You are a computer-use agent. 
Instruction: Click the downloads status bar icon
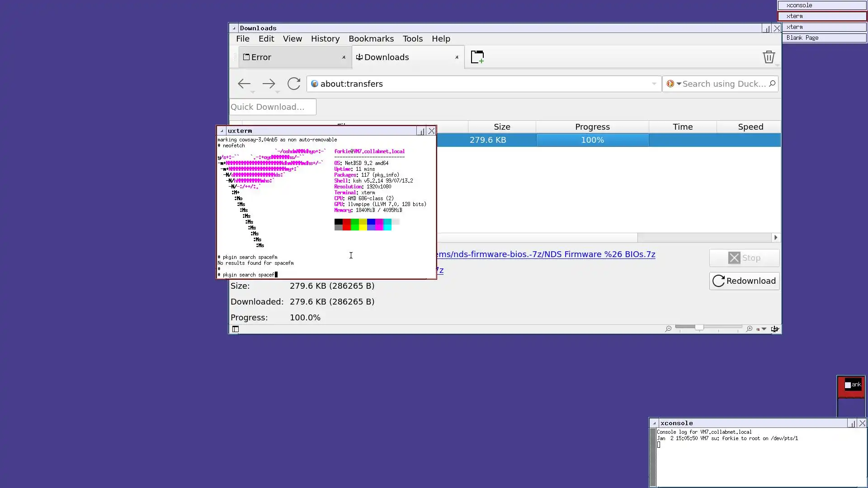coord(774,329)
